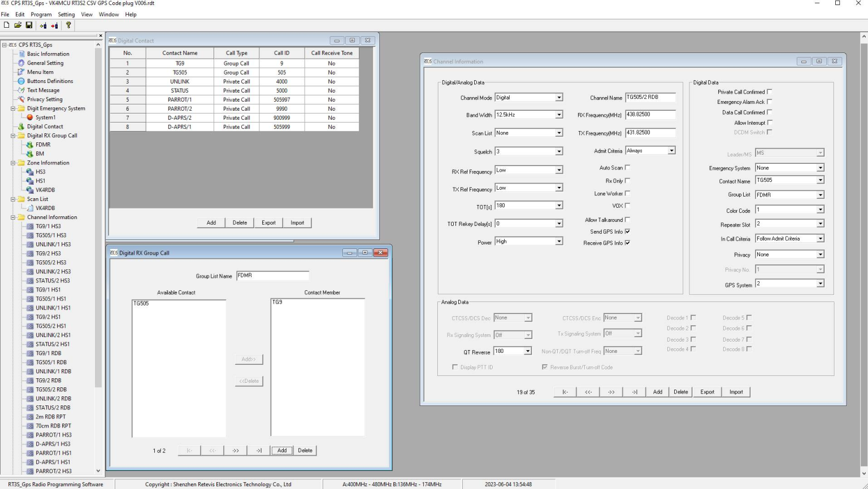868x489 pixels.
Task: Open Privacy Setting in the tree panel
Action: 45,99
